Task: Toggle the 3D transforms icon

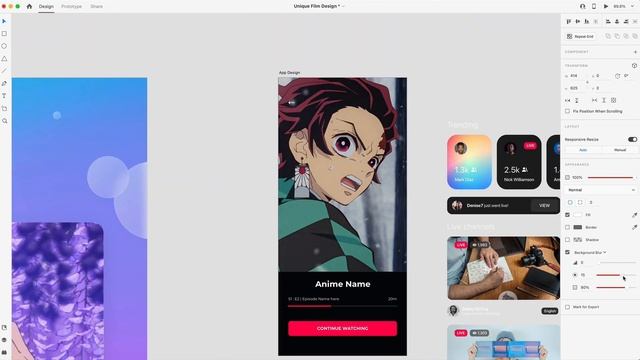Action: pos(634,65)
